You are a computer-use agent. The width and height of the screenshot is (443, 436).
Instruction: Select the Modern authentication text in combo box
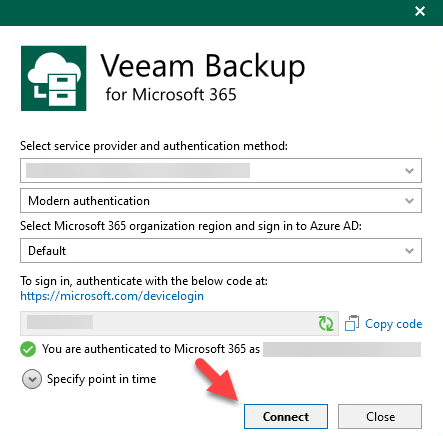89,201
